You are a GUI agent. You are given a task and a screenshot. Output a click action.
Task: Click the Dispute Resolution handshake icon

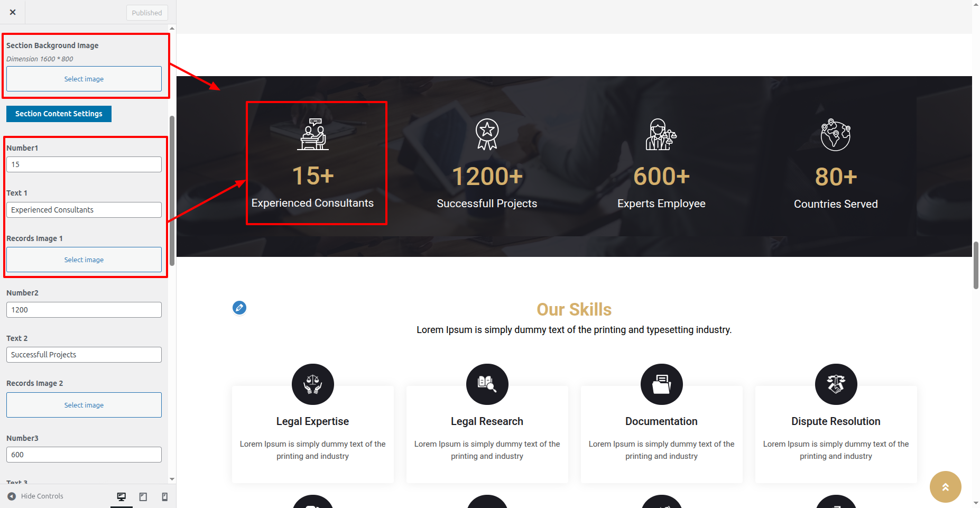[836, 384]
